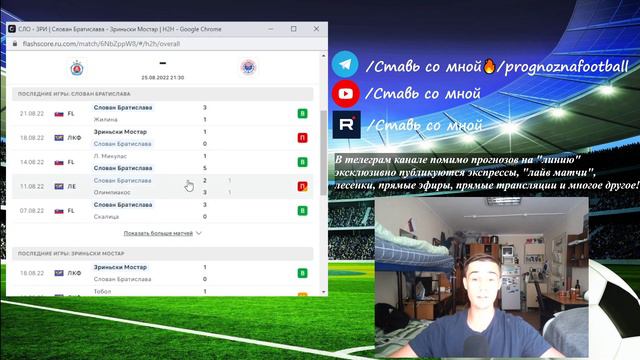Screen dimensions: 640x360
Task: Maximize the Chrome window
Action: pos(293,29)
